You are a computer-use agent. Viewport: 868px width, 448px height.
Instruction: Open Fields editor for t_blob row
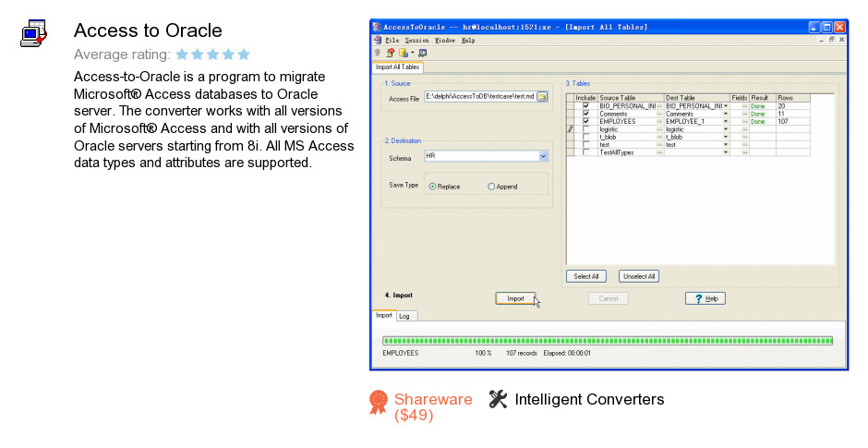pyautogui.click(x=744, y=137)
